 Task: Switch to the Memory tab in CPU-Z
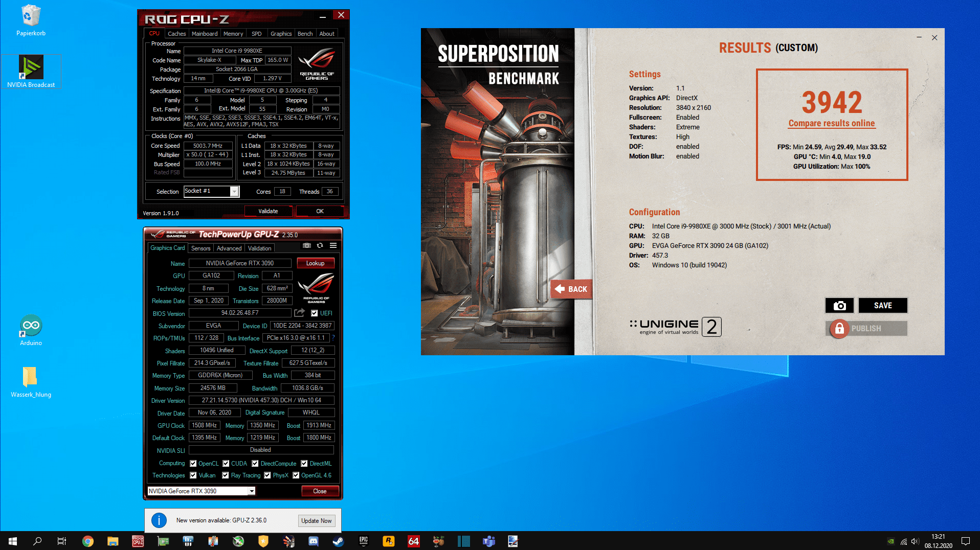[233, 34]
